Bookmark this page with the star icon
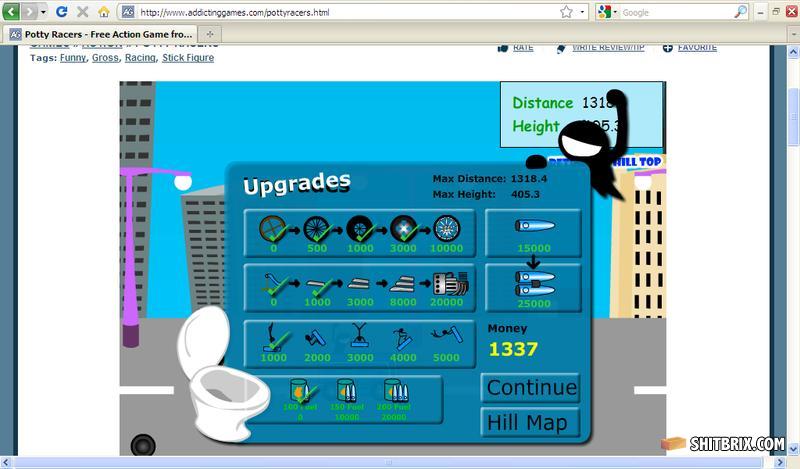The height and width of the screenshot is (469, 800). click(x=566, y=12)
